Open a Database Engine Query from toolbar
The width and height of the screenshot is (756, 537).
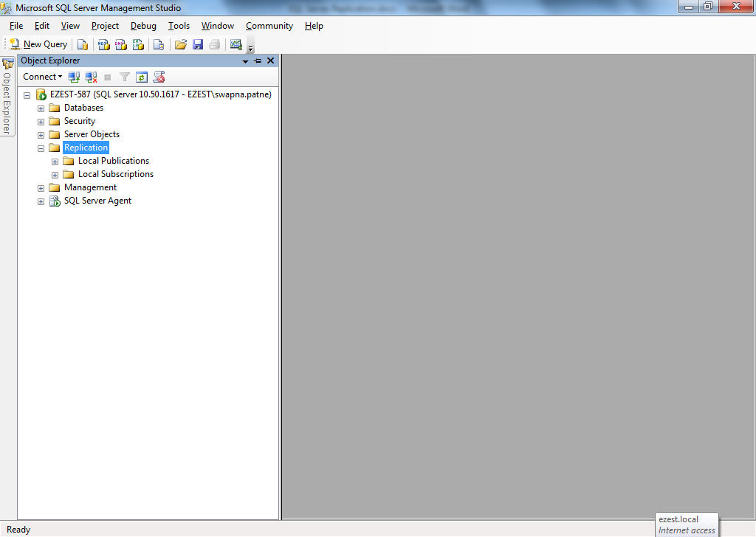point(83,44)
